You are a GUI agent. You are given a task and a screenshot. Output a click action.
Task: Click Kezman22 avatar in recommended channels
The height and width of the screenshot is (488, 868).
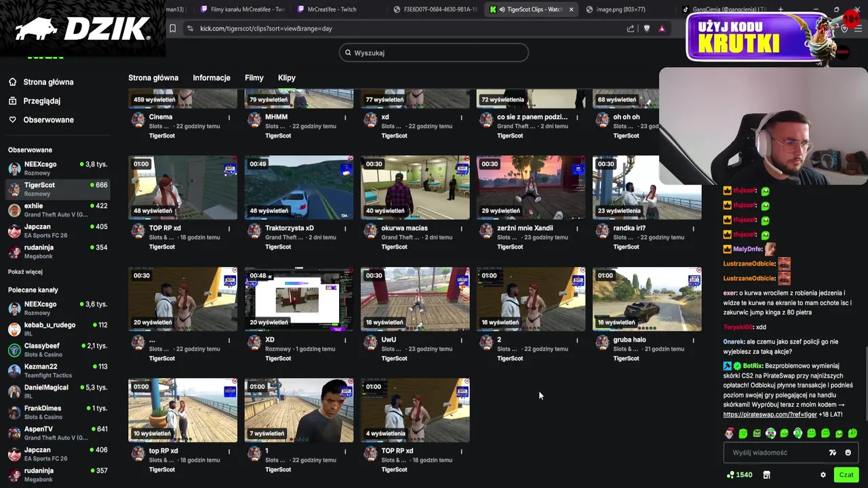click(14, 371)
